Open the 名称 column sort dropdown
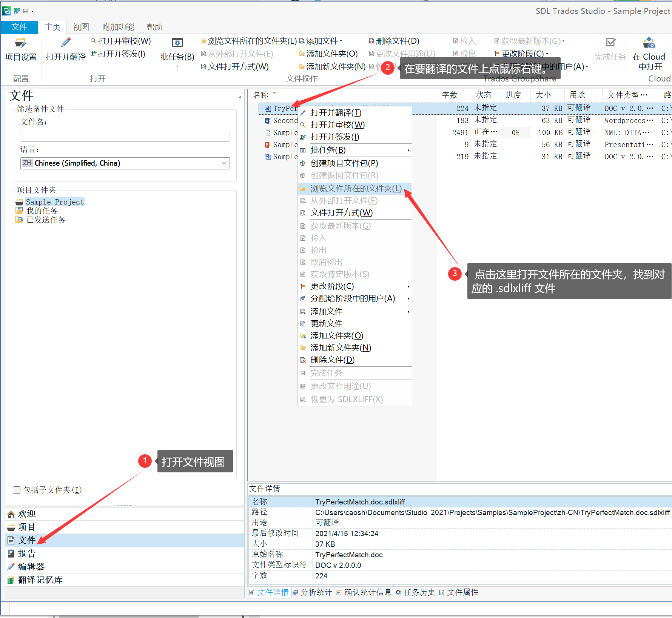This screenshot has height=618, width=672. (x=274, y=94)
